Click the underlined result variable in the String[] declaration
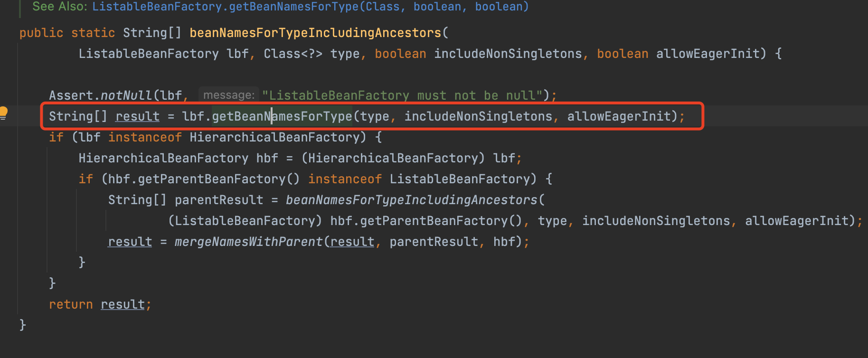 pyautogui.click(x=137, y=116)
